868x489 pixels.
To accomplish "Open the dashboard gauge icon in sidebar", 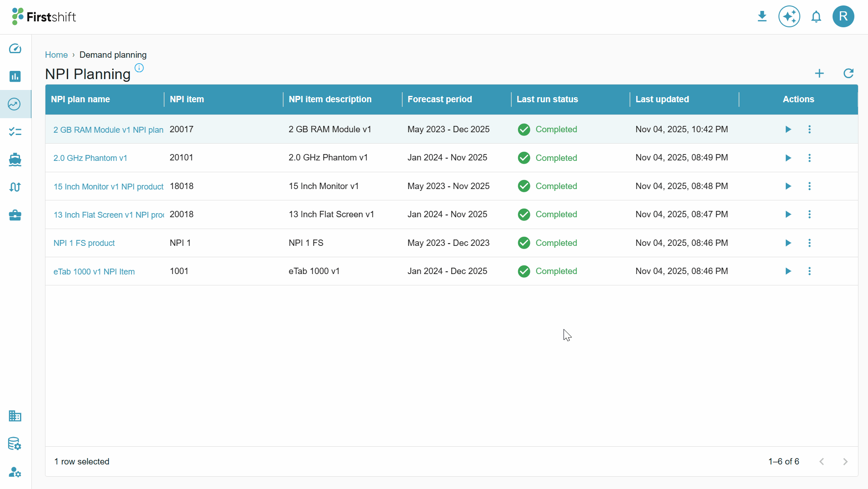I will coord(15,49).
